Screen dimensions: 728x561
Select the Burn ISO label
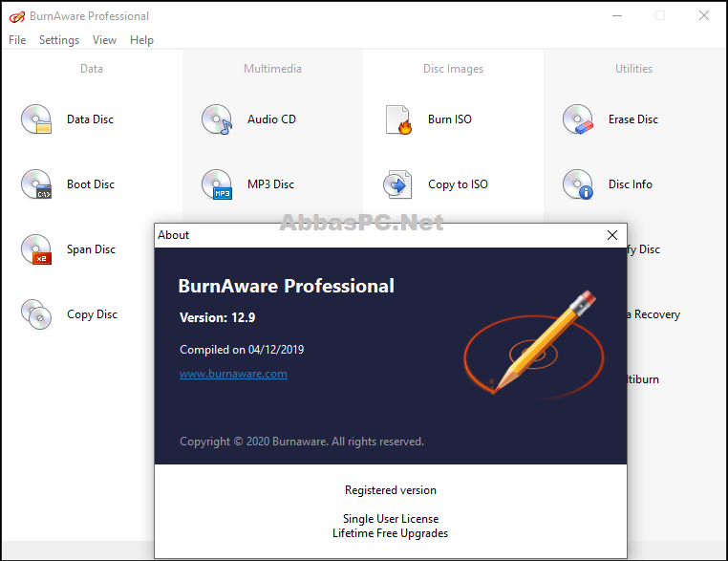click(450, 119)
